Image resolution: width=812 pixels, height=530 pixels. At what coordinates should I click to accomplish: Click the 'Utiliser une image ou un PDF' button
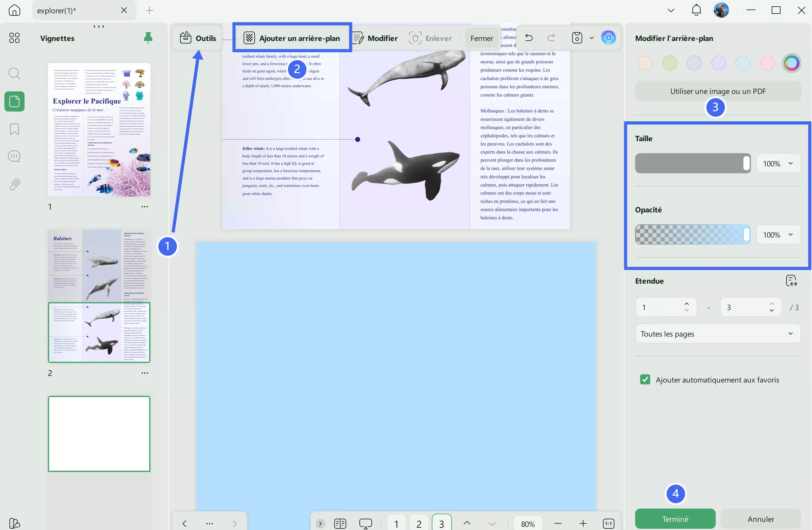coord(718,91)
